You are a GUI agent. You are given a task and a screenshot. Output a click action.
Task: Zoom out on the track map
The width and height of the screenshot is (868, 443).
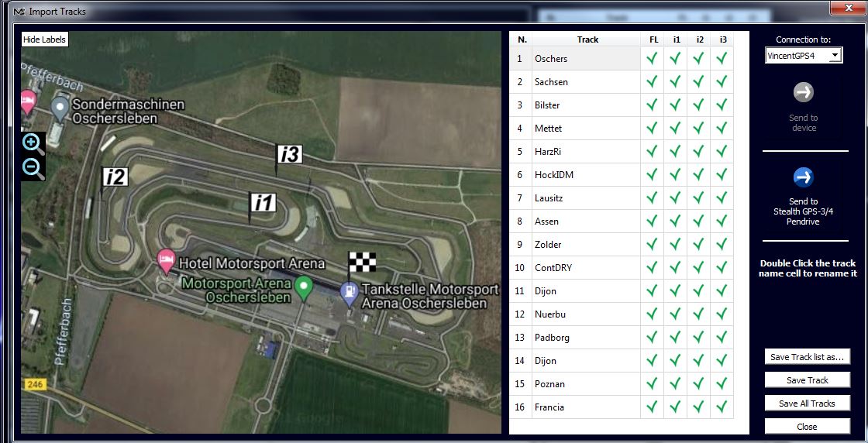pos(33,168)
